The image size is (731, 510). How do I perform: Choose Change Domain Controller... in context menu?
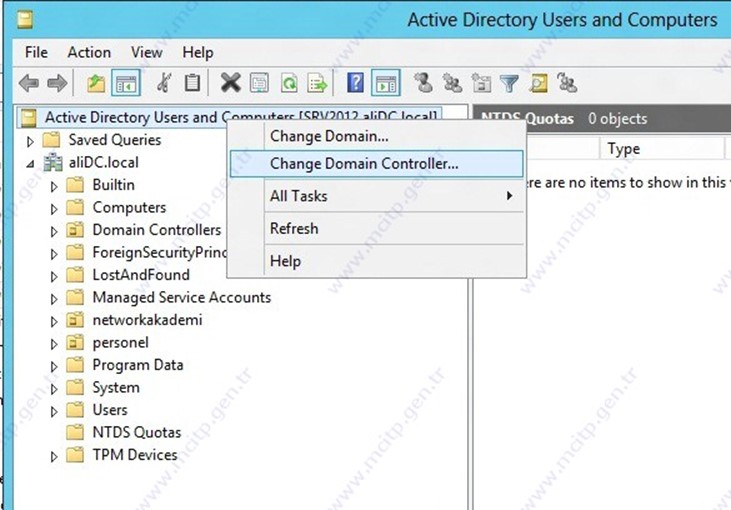[x=377, y=164]
